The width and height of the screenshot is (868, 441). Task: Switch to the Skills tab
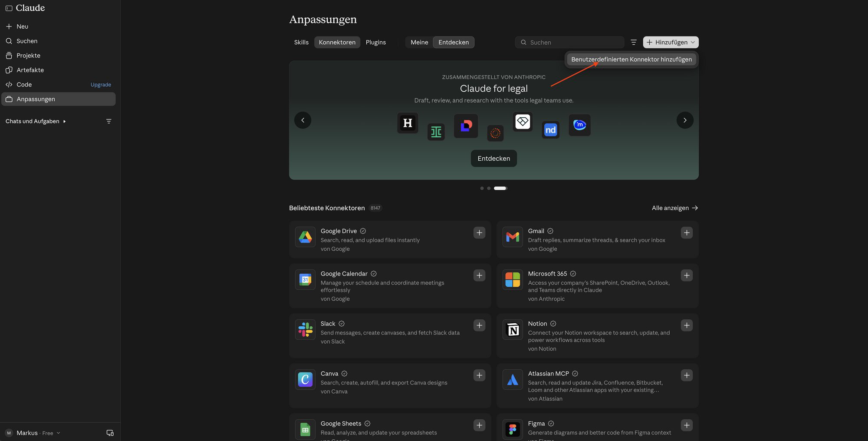(x=301, y=42)
